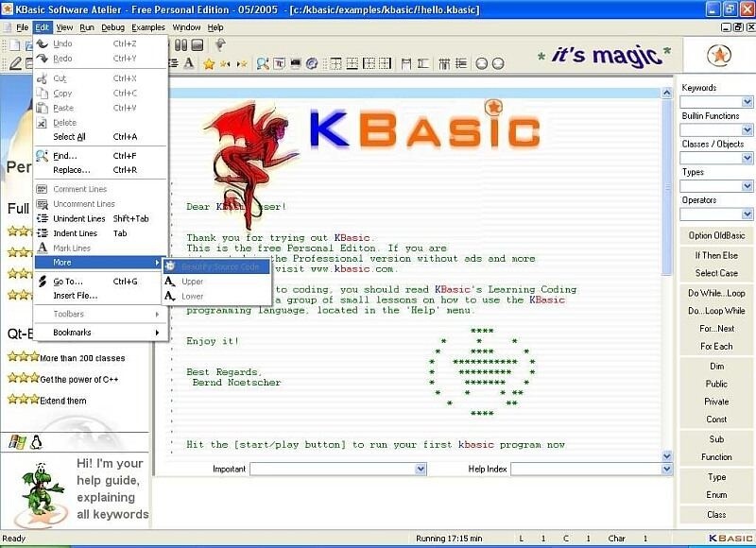The height and width of the screenshot is (548, 756).
Task: Click the yellow star bookmark toolbar icon
Action: [x=208, y=64]
